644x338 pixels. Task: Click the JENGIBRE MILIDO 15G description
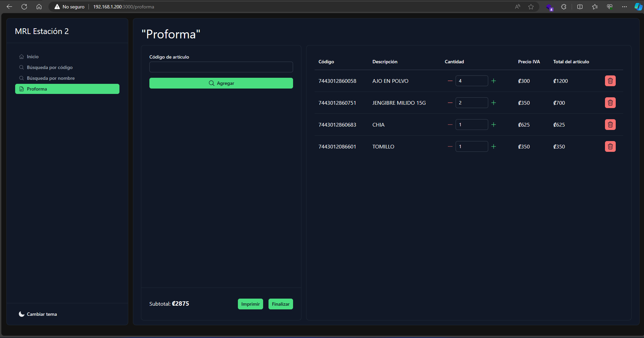point(399,103)
